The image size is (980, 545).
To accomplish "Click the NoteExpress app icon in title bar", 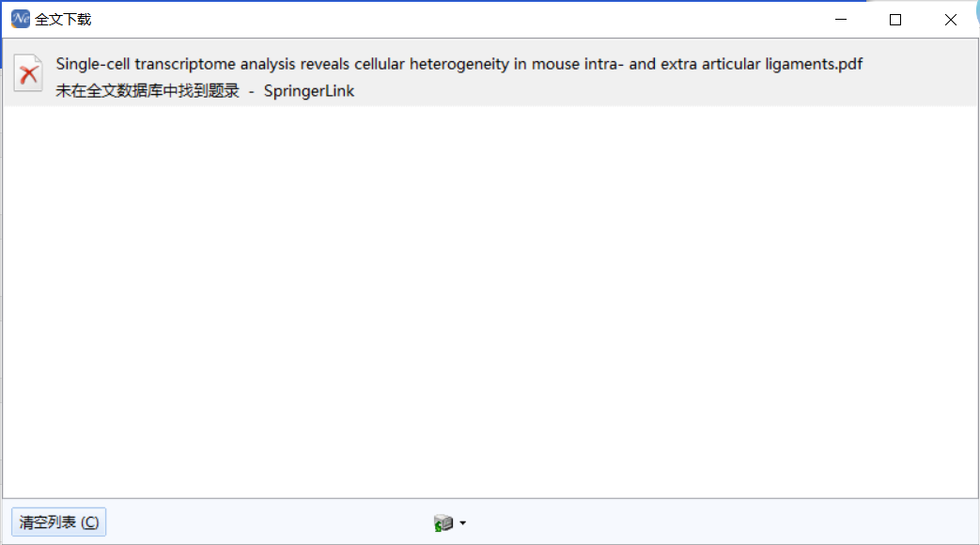I will [20, 19].
